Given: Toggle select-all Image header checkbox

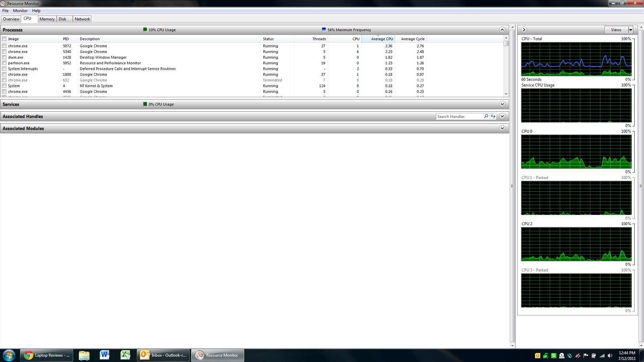Looking at the screenshot, I should click(4, 39).
